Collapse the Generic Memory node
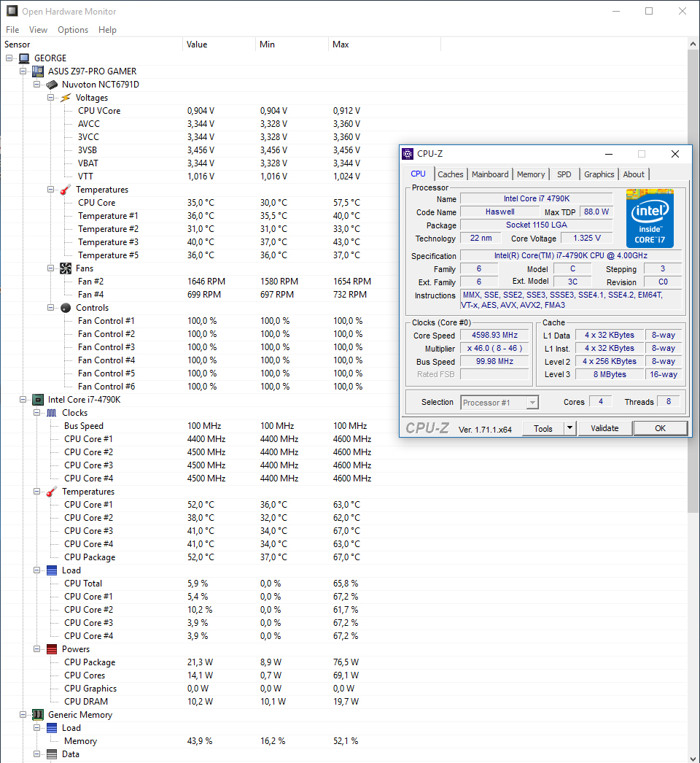Image resolution: width=700 pixels, height=763 pixels. click(23, 716)
